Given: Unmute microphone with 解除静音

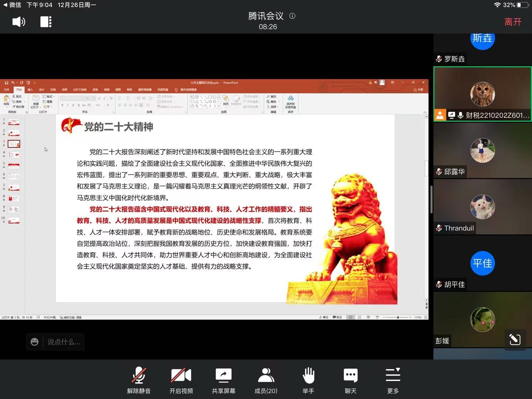Looking at the screenshot, I should click(139, 381).
